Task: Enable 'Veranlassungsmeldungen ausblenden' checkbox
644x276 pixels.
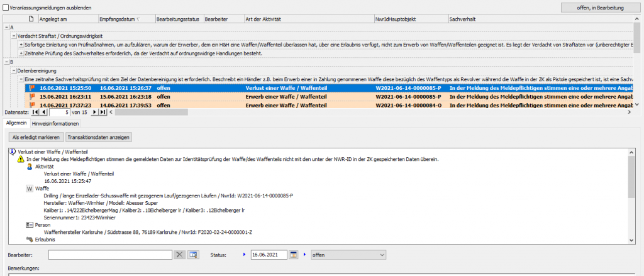Action: point(6,7)
